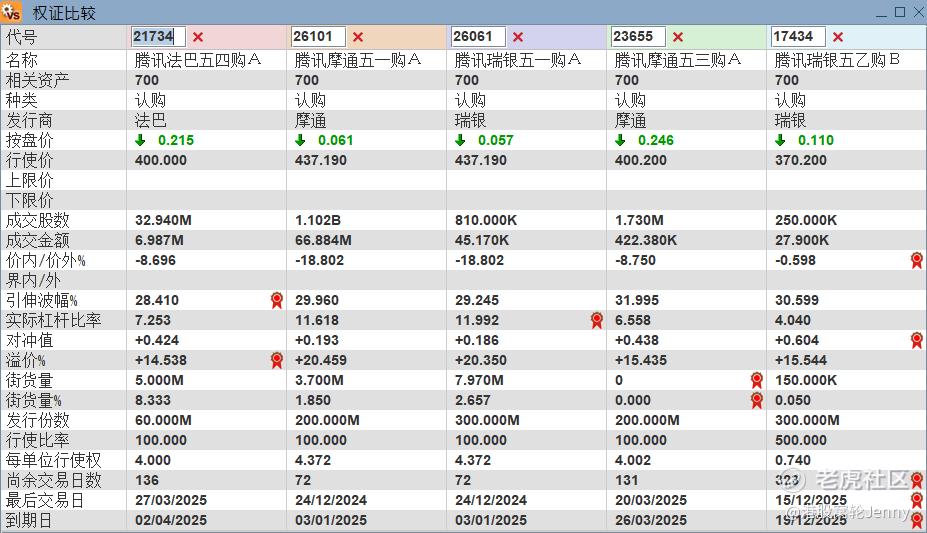The image size is (927, 533).
Task: Click premium value +20.350
Action: [481, 360]
